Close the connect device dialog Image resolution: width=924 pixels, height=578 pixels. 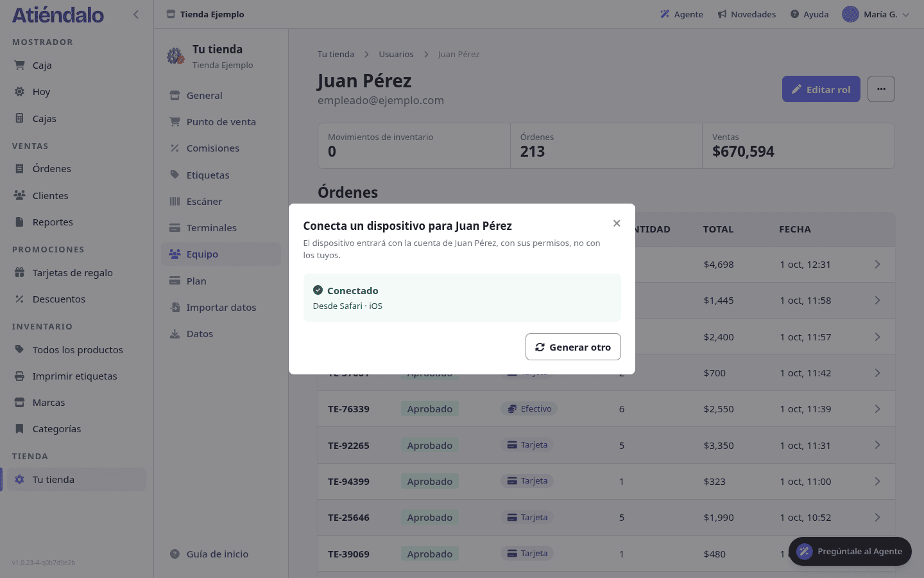pos(617,223)
